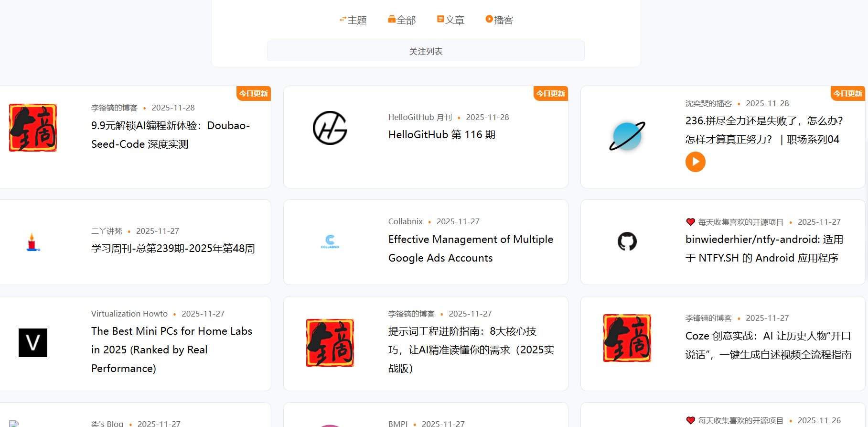Click avatar beside Doubao-Seed-Code article
868x427 pixels.
33,128
